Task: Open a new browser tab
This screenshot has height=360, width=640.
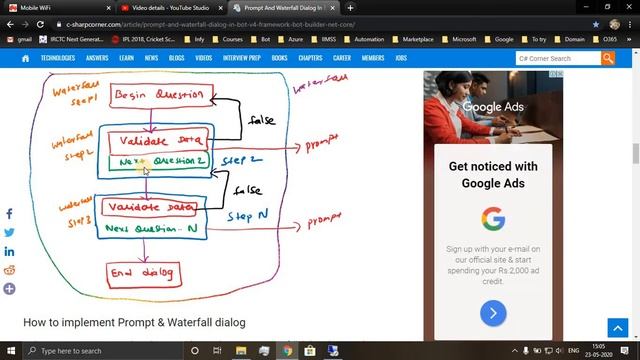Action: 350,8
